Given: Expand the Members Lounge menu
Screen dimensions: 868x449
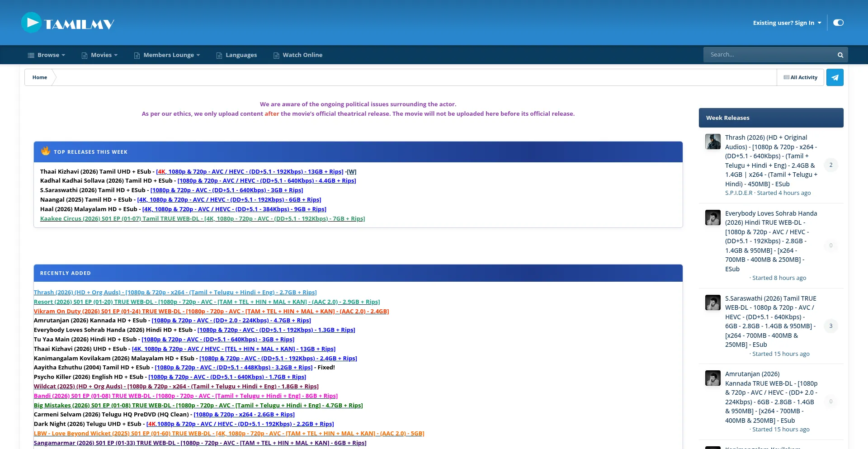Looking at the screenshot, I should point(167,55).
